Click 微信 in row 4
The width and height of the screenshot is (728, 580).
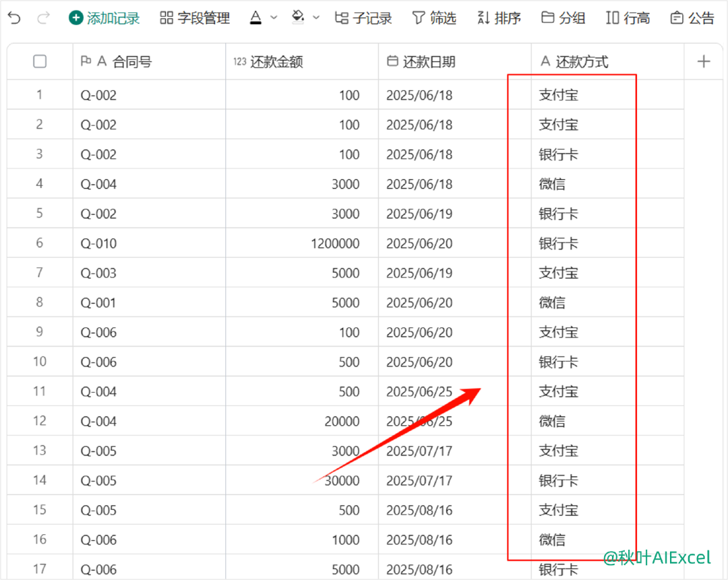[x=607, y=184]
